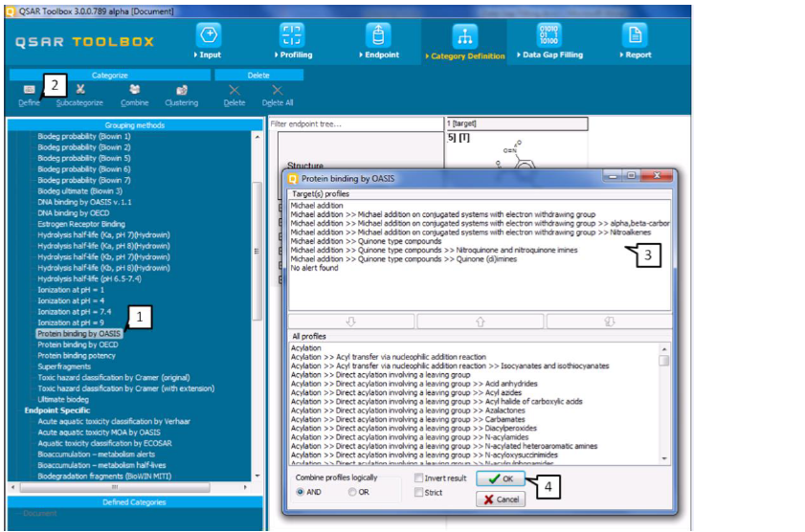
Task: Select Acylation Acid anhydrides profile row
Action: [x=414, y=384]
